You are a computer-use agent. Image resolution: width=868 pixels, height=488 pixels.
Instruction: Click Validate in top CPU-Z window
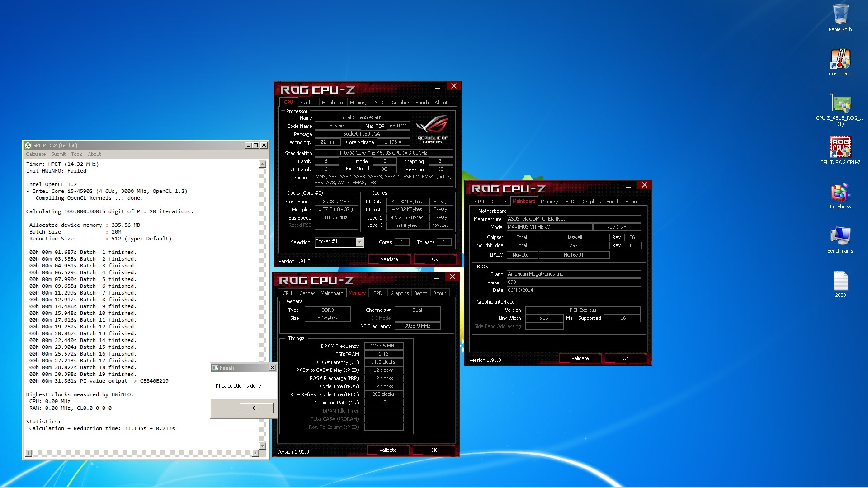[x=389, y=259]
